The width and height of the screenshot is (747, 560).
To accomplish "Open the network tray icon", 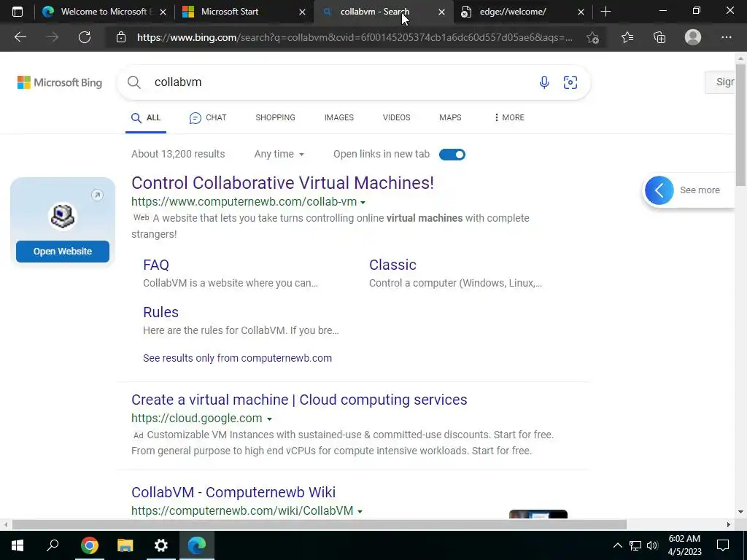I will [635, 545].
